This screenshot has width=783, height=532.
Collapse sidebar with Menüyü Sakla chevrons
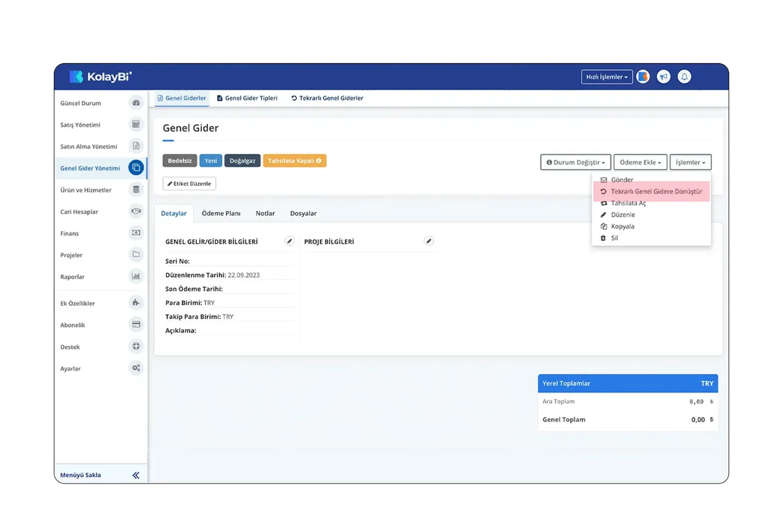(136, 475)
